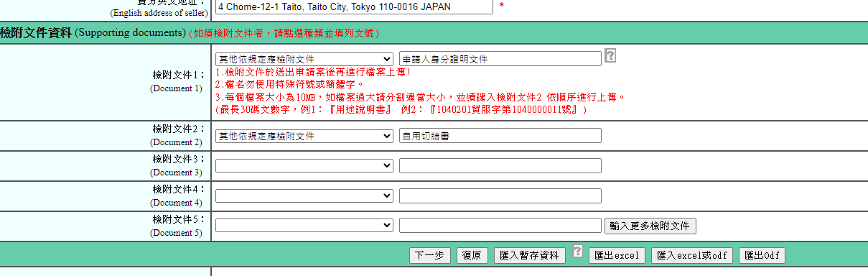Viewport: 868px width, 276px height.
Task: Open Document 1 type dropdown
Action: [x=304, y=59]
